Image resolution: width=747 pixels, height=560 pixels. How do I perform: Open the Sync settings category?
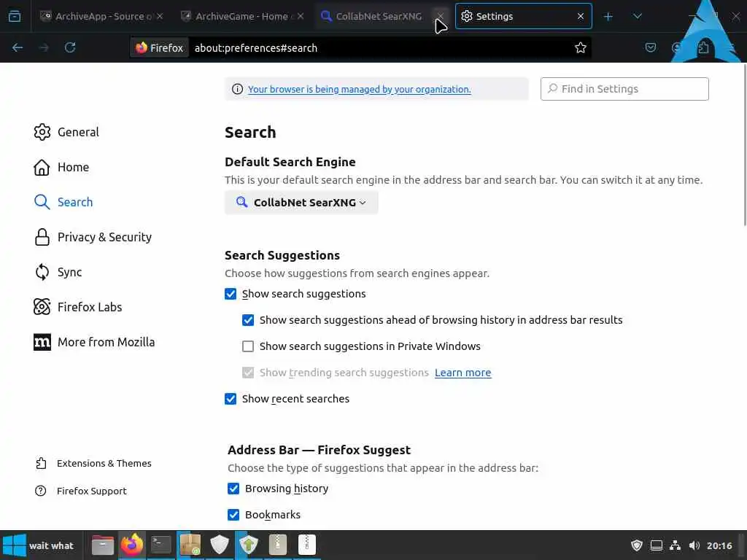[58, 272]
